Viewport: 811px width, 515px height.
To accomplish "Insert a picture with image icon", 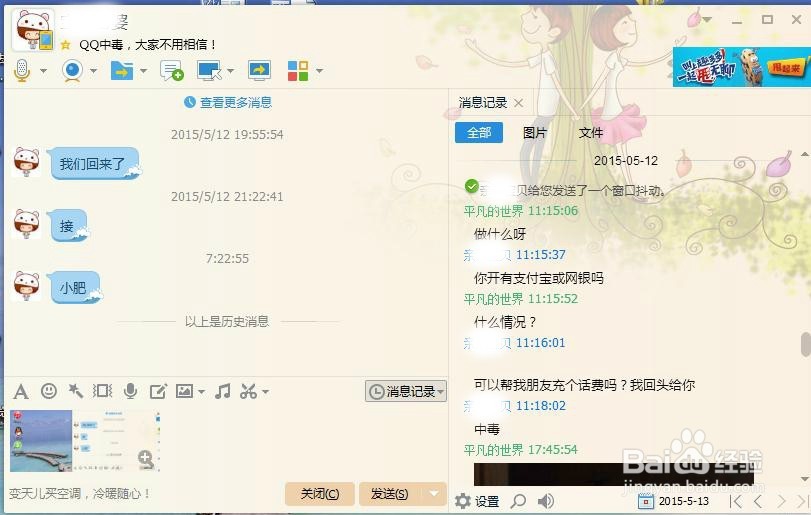I will tap(185, 391).
